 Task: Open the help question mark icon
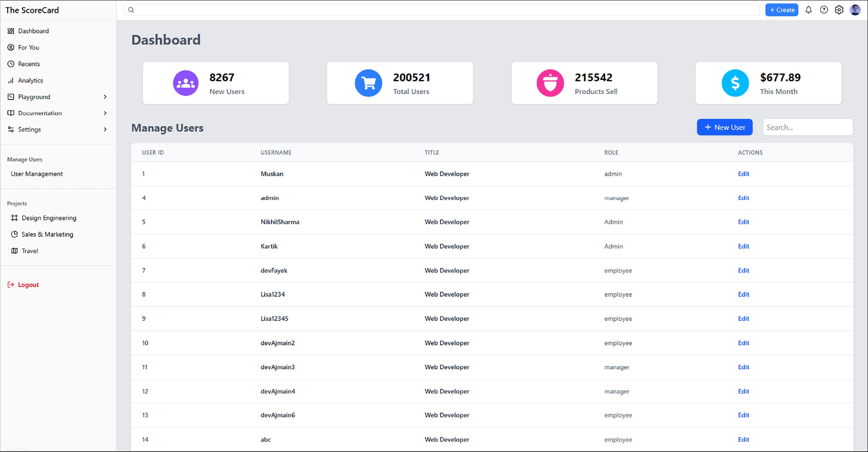click(x=824, y=10)
